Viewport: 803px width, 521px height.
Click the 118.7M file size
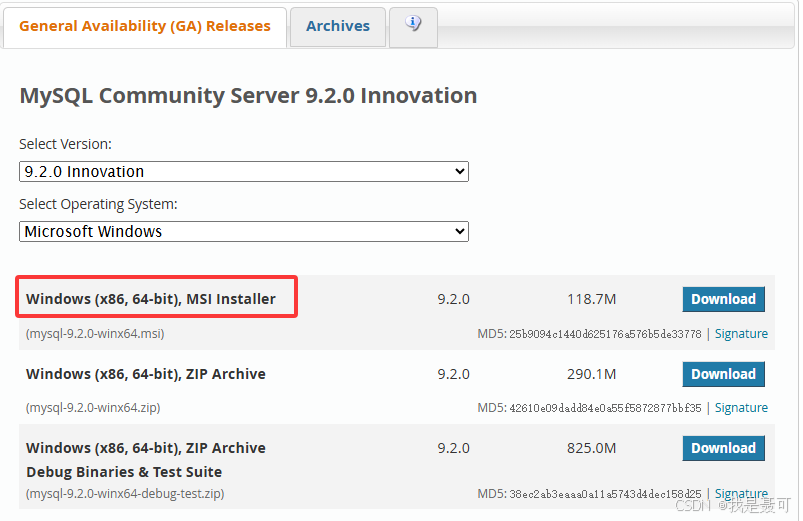591,299
